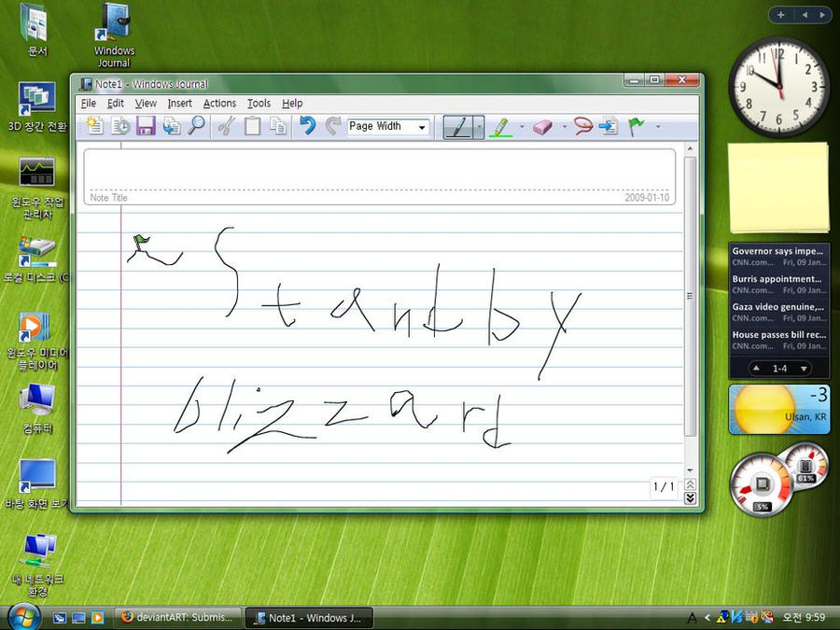This screenshot has width=840, height=630.
Task: Switch to deviantART: Submis... taskbar button
Action: point(177,618)
